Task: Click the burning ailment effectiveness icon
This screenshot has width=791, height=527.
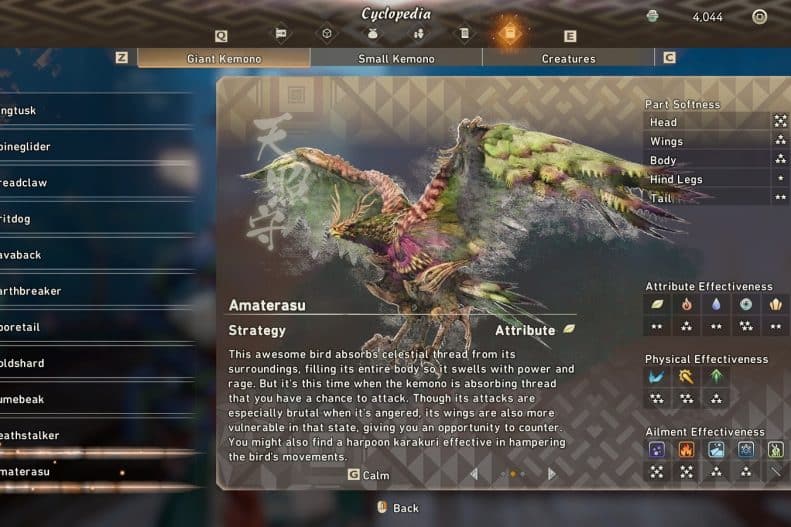Action: [687, 449]
